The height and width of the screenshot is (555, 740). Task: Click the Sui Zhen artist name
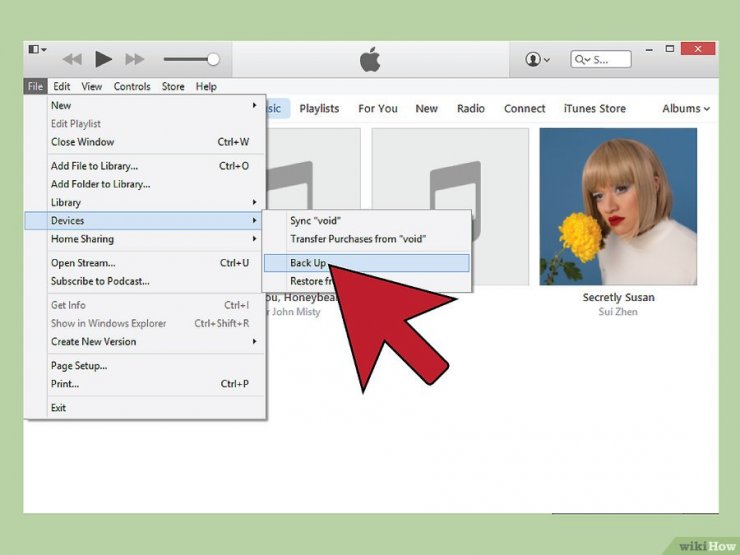point(618,311)
